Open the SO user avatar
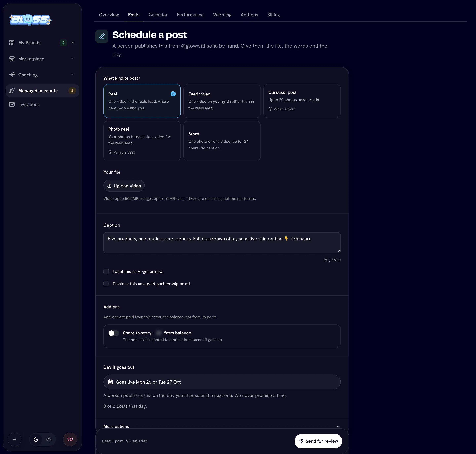 70,439
